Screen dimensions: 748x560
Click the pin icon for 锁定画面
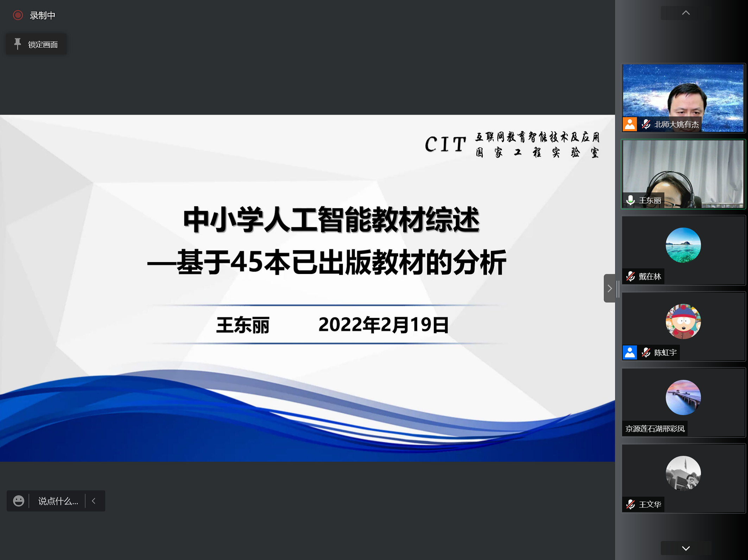[x=17, y=44]
